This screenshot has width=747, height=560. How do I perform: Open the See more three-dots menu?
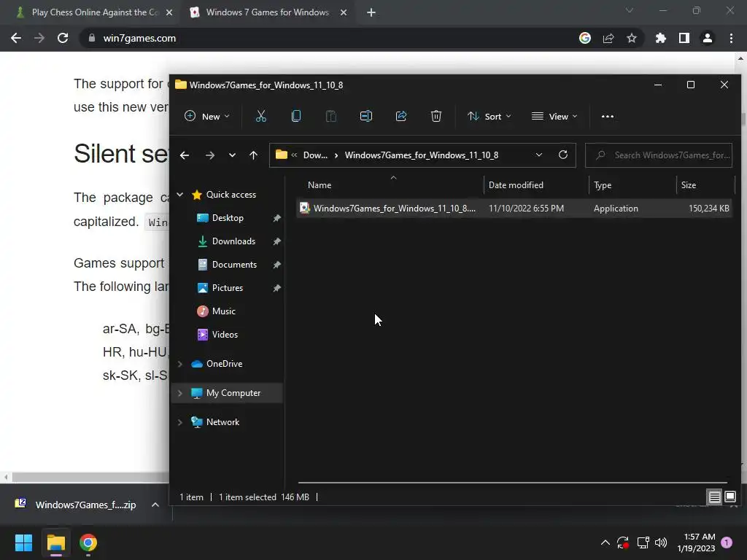(x=608, y=116)
